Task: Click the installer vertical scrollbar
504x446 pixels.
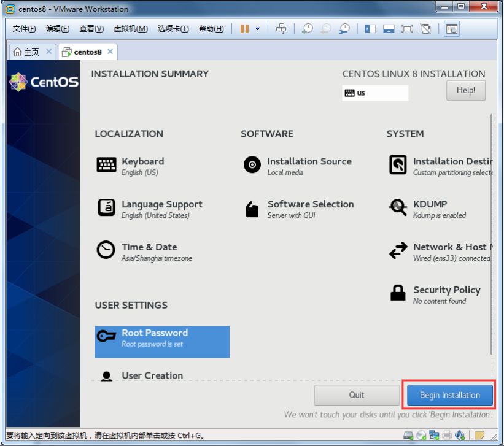Action: pyautogui.click(x=491, y=233)
